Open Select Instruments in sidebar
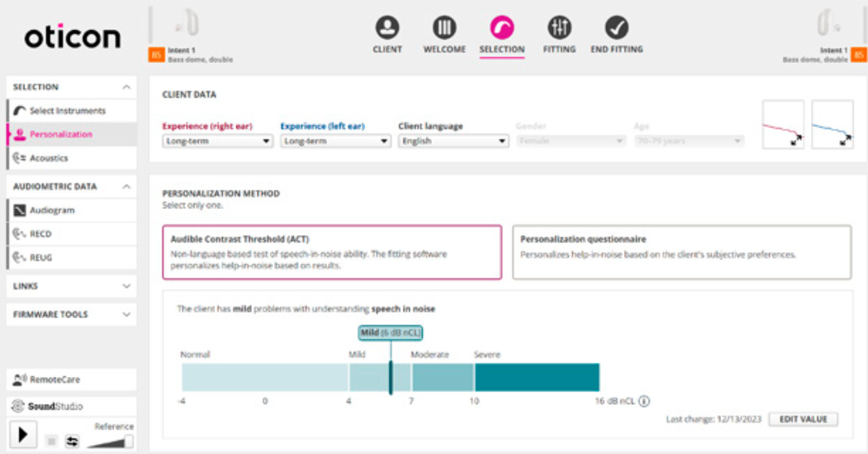This screenshot has height=454, width=868. (x=67, y=111)
